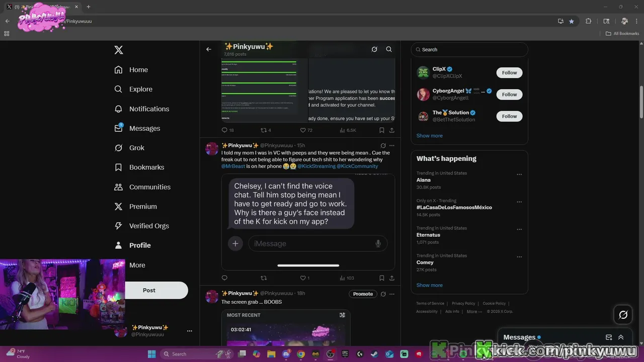Open Verified Orgs page

tap(142, 226)
